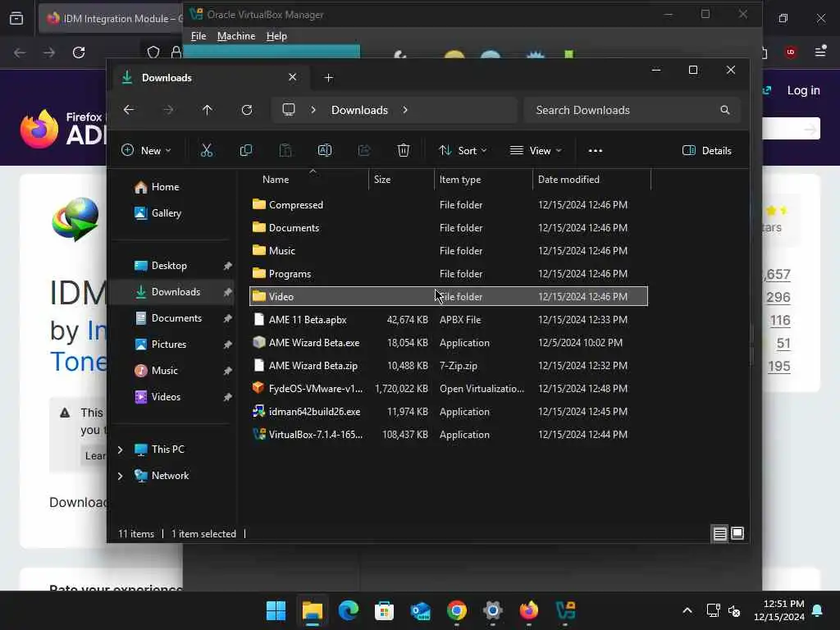Click the Search Downloads field
Image resolution: width=840 pixels, height=630 pixels.
point(632,110)
